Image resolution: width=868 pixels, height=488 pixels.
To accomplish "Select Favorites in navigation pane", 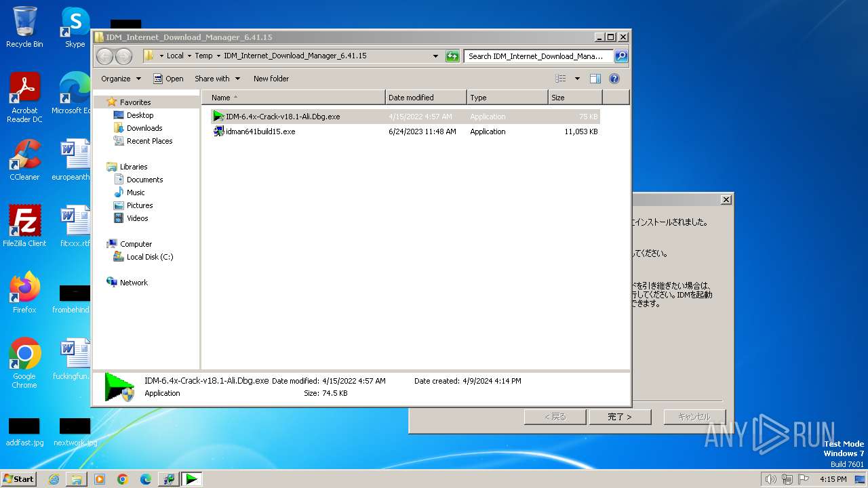I will tap(135, 102).
